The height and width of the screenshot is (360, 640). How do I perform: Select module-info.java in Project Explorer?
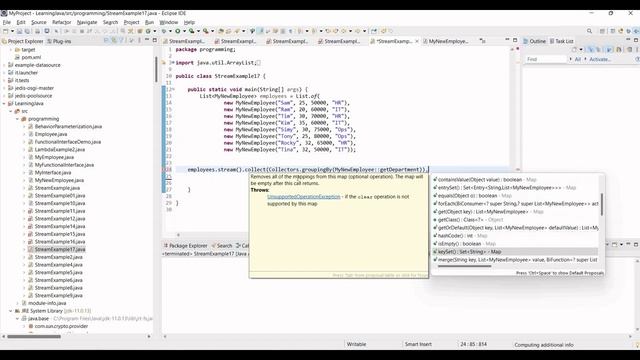[x=47, y=303]
